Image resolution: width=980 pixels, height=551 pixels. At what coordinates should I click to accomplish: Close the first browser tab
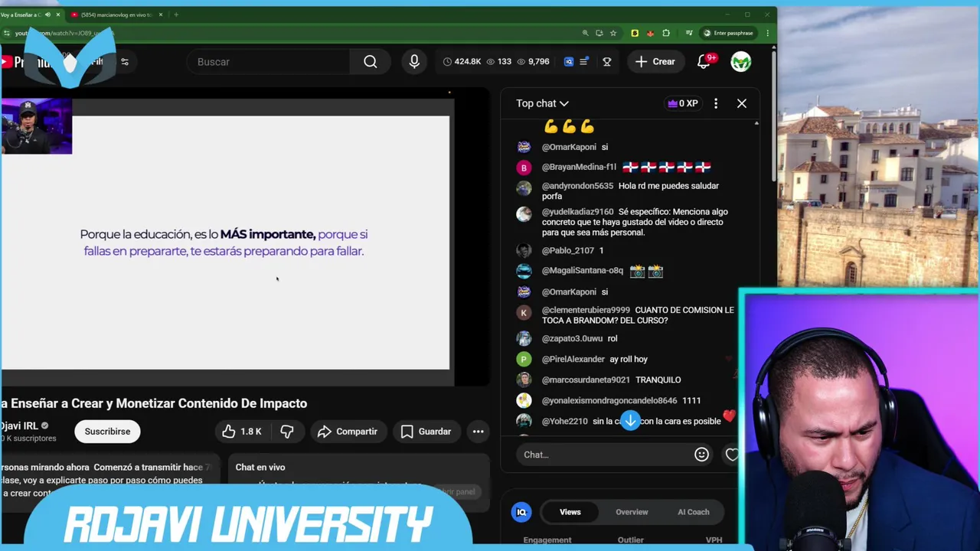pyautogui.click(x=57, y=15)
